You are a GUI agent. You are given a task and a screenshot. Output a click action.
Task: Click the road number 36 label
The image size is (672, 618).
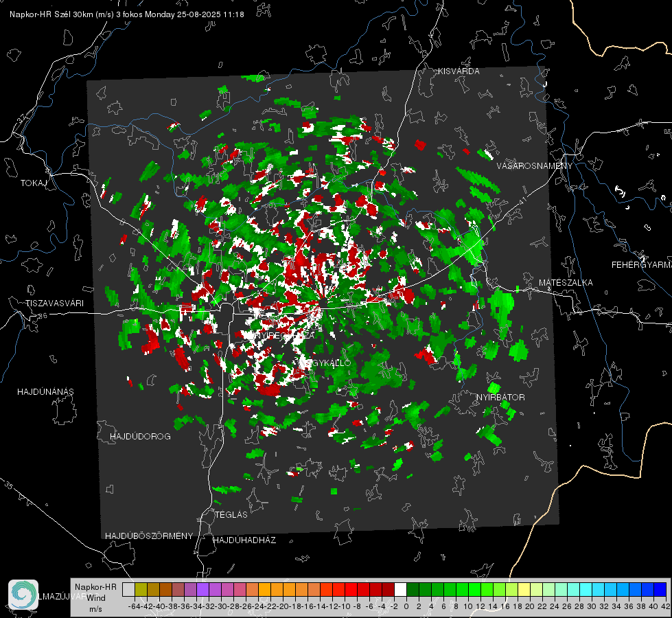click(x=43, y=316)
